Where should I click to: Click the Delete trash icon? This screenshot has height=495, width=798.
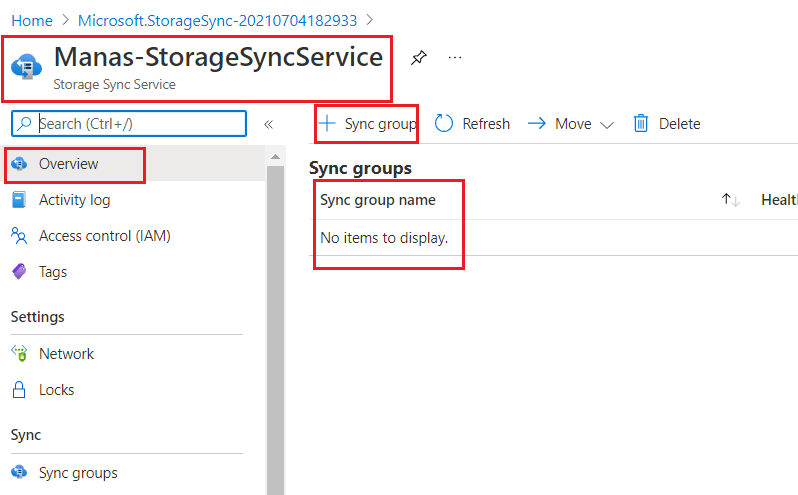pyautogui.click(x=641, y=124)
